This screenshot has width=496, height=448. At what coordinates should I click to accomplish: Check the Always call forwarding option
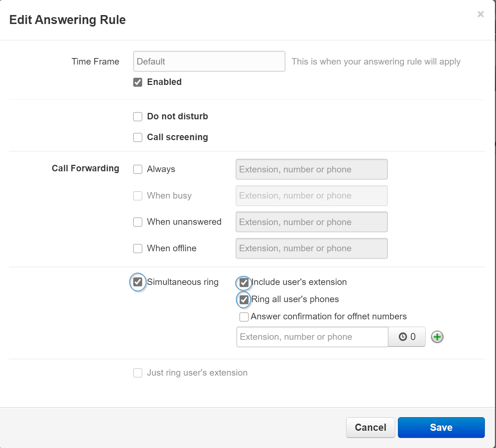pyautogui.click(x=138, y=170)
